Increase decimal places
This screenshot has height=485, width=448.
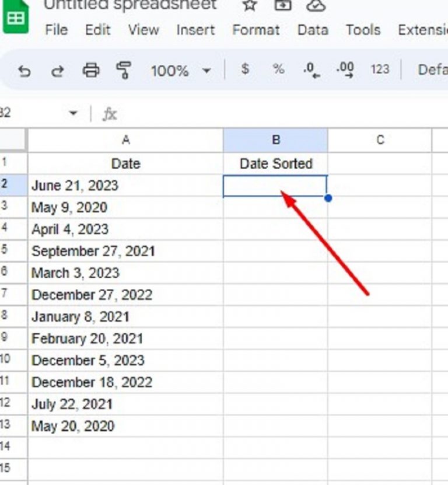[345, 69]
